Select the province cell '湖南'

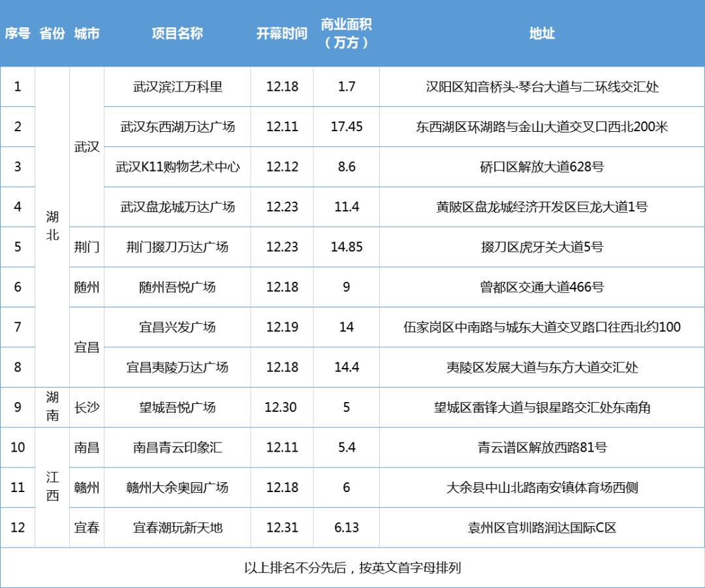pyautogui.click(x=52, y=407)
